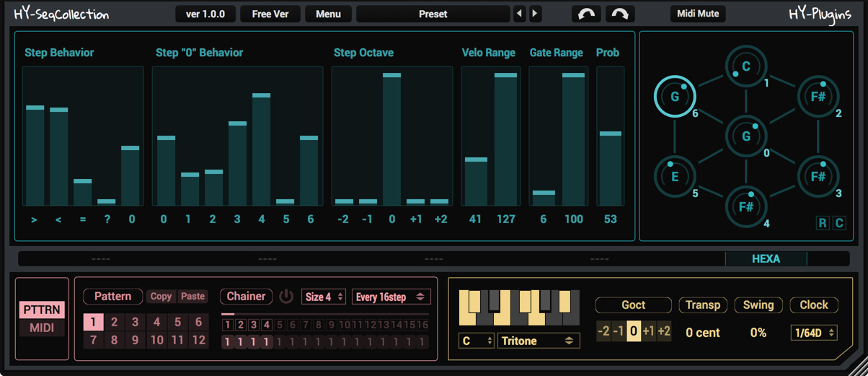Open the Every 16step dropdown

390,297
